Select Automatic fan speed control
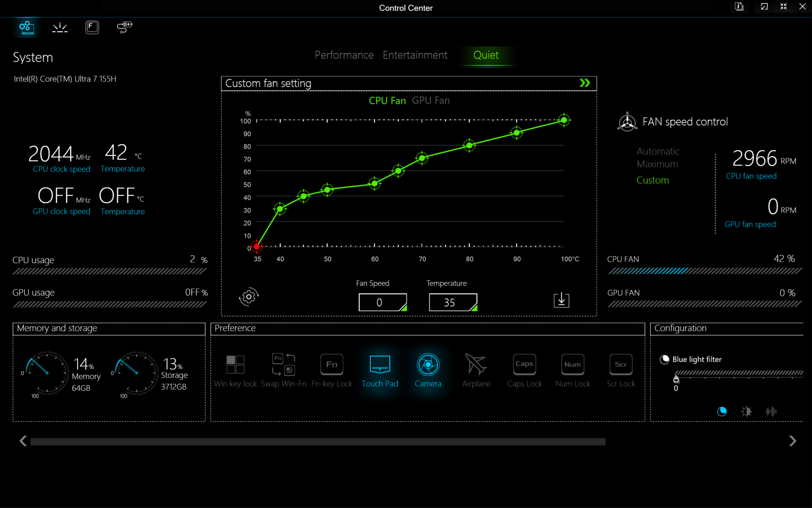 click(x=658, y=151)
